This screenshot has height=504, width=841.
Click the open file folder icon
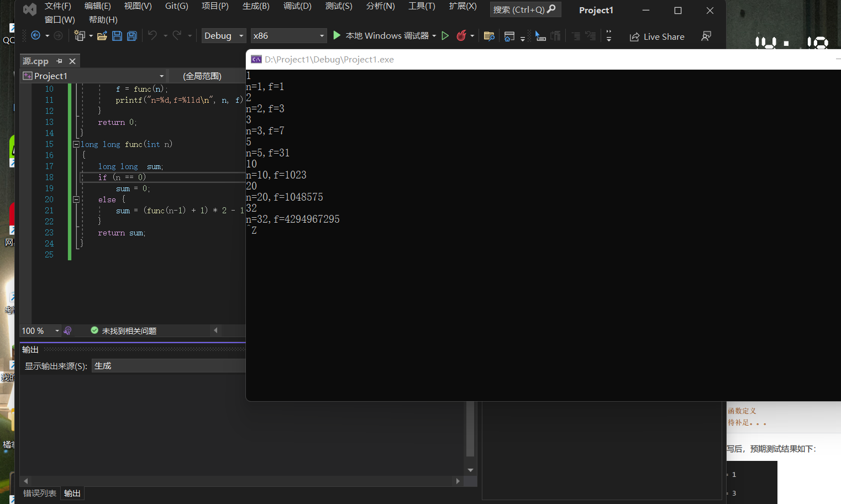point(102,36)
